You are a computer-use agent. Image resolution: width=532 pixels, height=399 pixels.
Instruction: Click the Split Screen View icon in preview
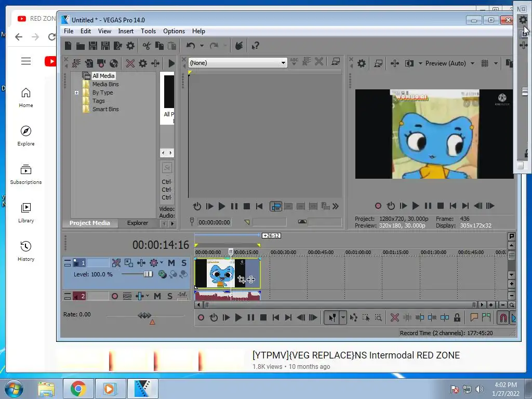[409, 63]
